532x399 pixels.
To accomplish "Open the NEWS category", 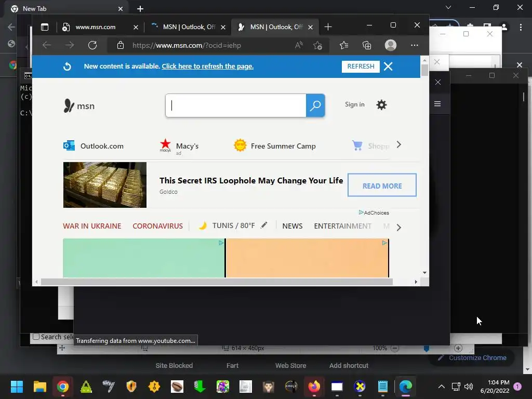I will point(292,226).
